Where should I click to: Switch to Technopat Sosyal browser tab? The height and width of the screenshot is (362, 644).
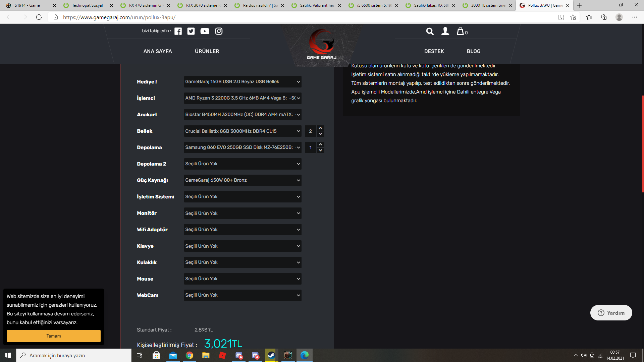pyautogui.click(x=88, y=5)
